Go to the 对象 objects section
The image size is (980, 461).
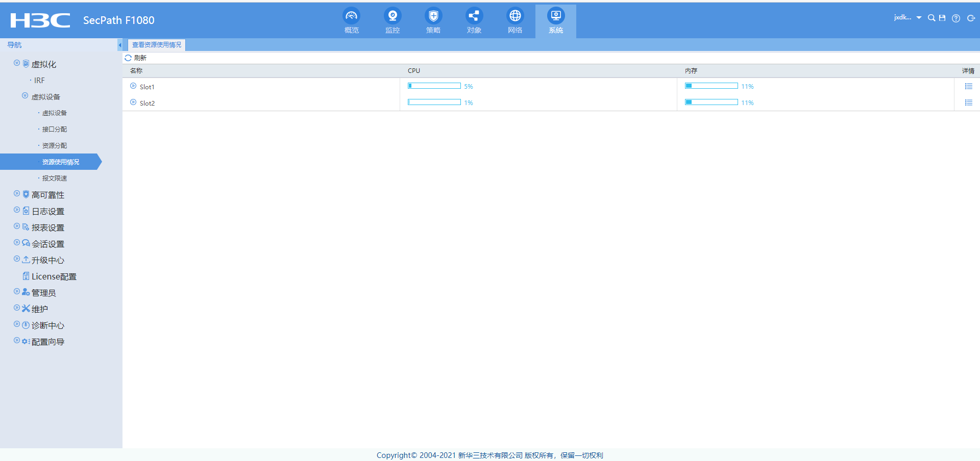coord(474,21)
